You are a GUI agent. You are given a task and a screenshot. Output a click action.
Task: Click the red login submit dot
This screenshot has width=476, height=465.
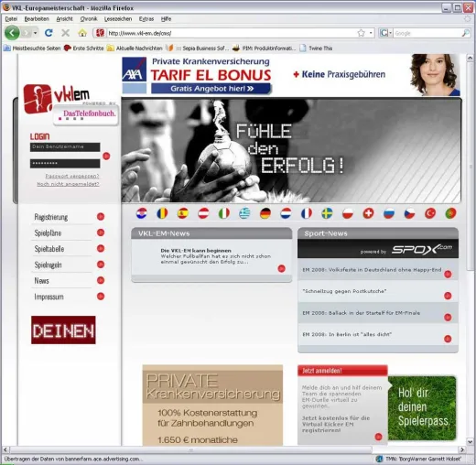click(x=106, y=157)
